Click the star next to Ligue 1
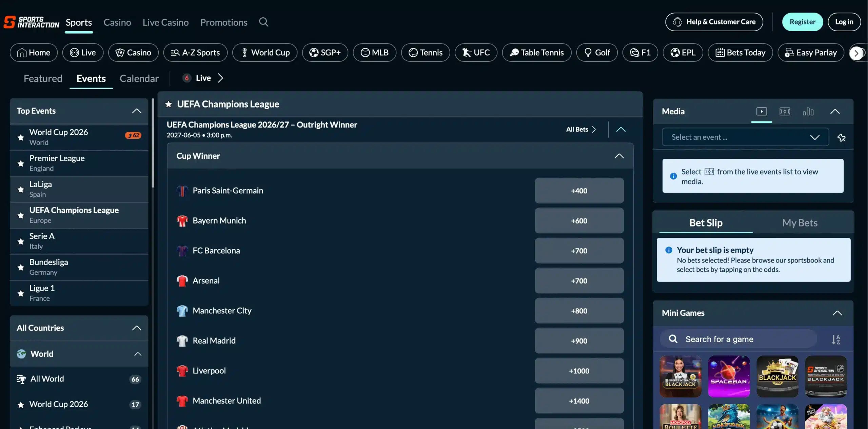 coord(21,293)
